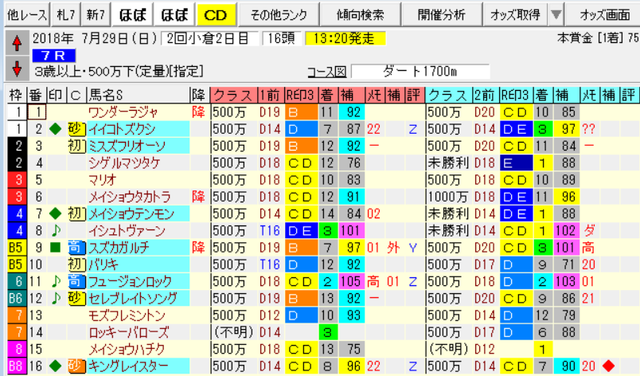This screenshot has height=376, width=640.
Task: Select the 札7 button
Action: click(x=66, y=15)
